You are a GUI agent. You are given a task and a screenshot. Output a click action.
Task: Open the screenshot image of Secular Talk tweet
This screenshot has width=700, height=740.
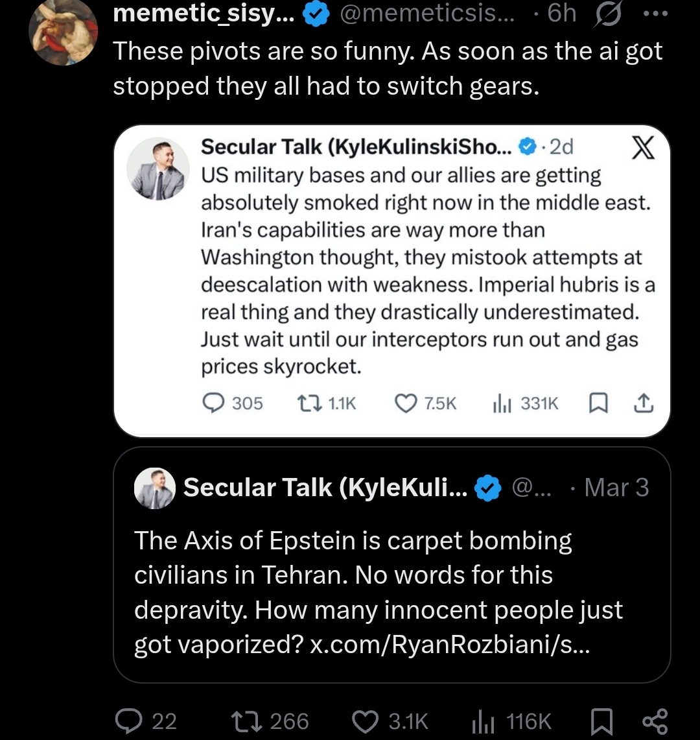(391, 280)
